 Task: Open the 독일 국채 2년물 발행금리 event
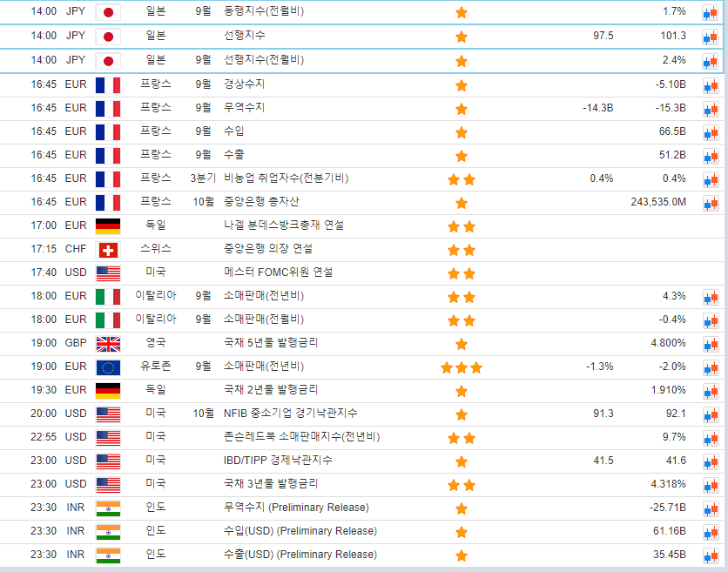coord(271,389)
